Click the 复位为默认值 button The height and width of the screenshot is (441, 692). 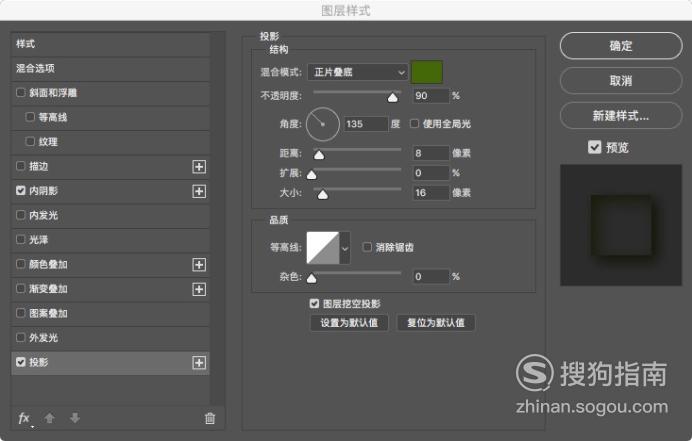click(x=436, y=323)
